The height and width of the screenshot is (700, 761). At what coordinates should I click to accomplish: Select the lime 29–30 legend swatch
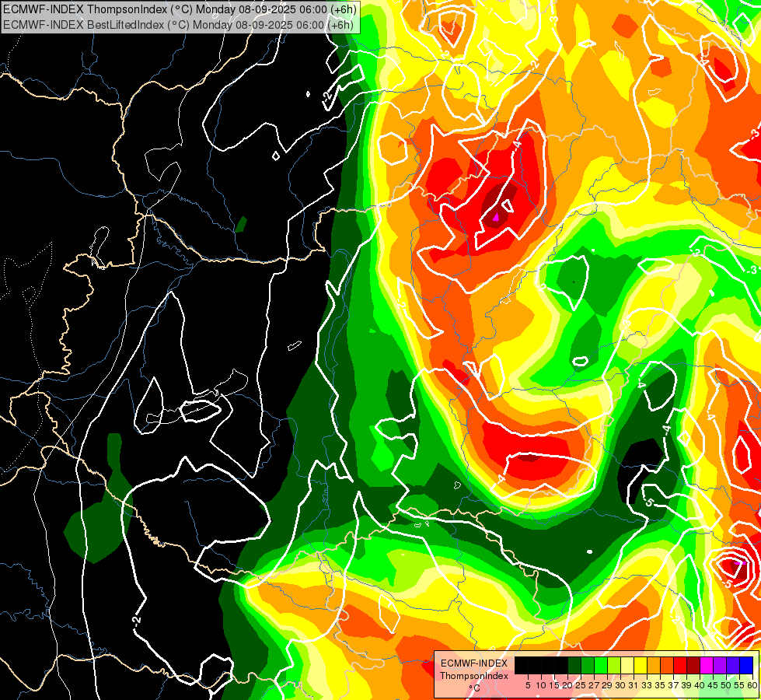tap(613, 665)
